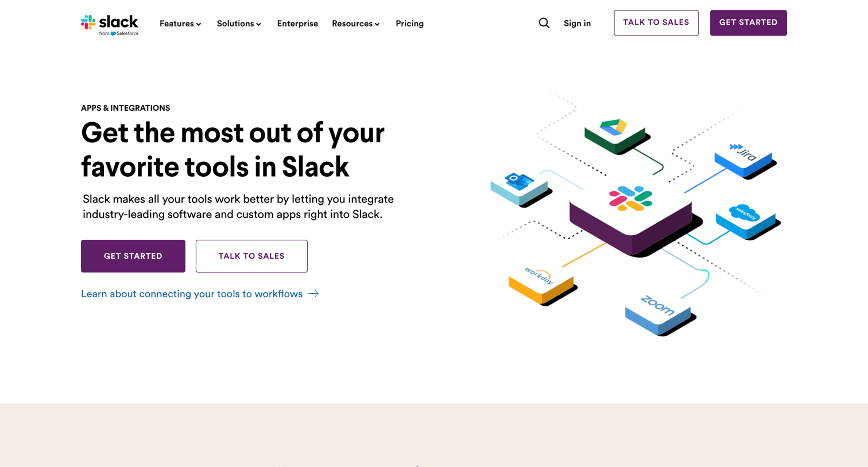Viewport: 868px width, 467px height.
Task: Click the Slack logo in header
Action: pos(110,25)
